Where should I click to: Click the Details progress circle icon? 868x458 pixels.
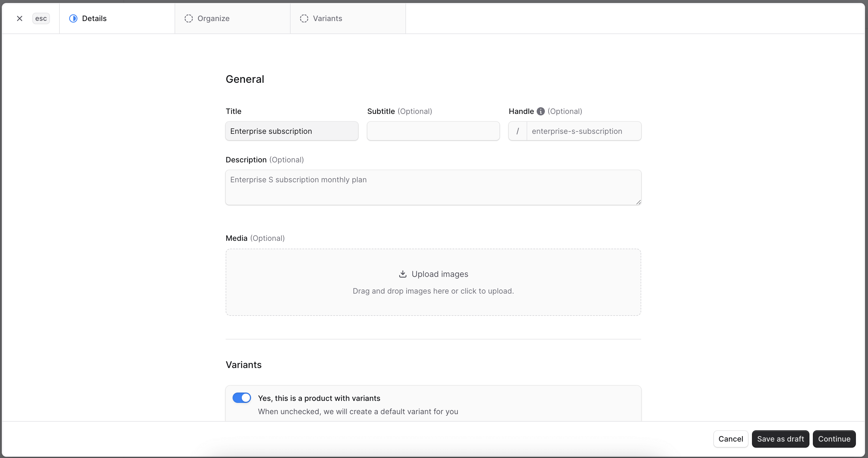[x=73, y=18]
